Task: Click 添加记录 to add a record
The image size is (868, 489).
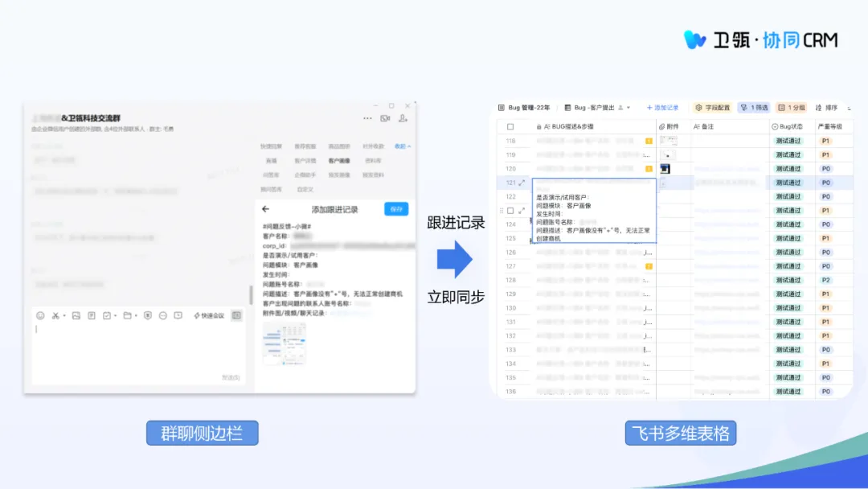Action: [x=663, y=108]
